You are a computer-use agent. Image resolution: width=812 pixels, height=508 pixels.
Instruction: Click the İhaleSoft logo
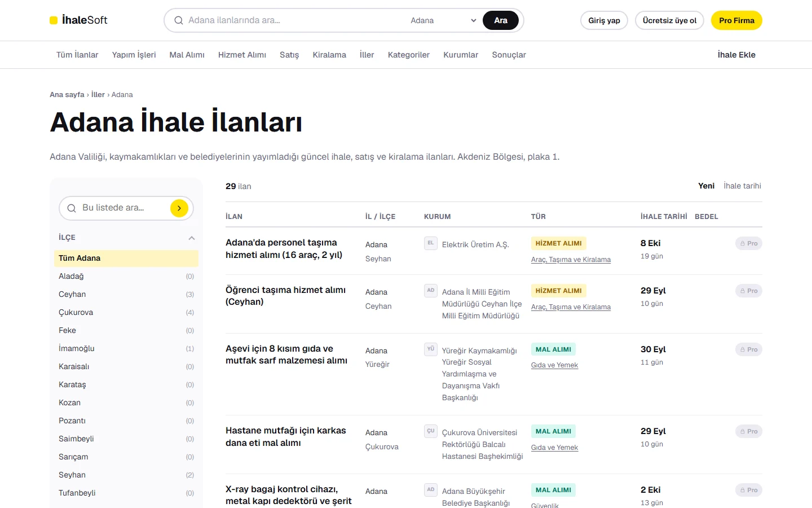tap(78, 20)
